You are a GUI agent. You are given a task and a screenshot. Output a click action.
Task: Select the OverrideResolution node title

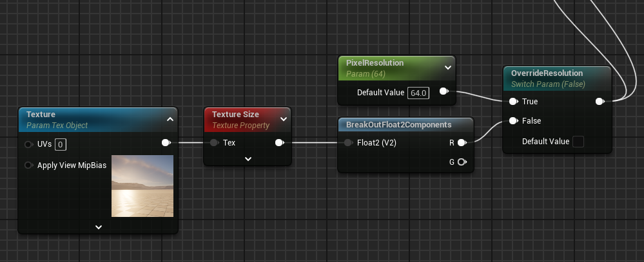[x=547, y=73]
